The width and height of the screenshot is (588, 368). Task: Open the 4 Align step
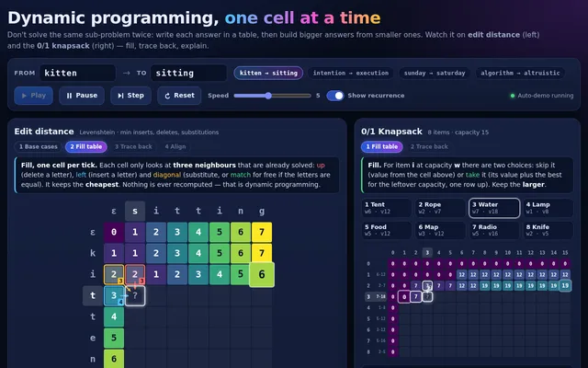pyautogui.click(x=175, y=146)
